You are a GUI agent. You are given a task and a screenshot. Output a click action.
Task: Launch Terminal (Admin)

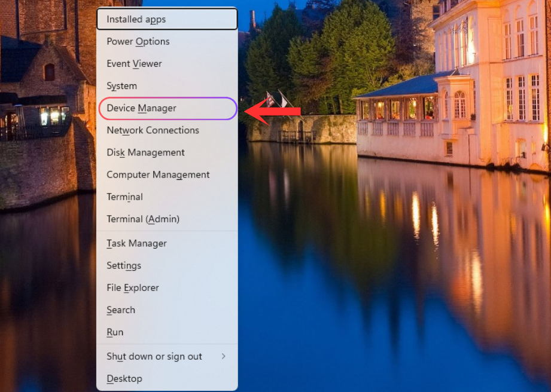click(168, 219)
